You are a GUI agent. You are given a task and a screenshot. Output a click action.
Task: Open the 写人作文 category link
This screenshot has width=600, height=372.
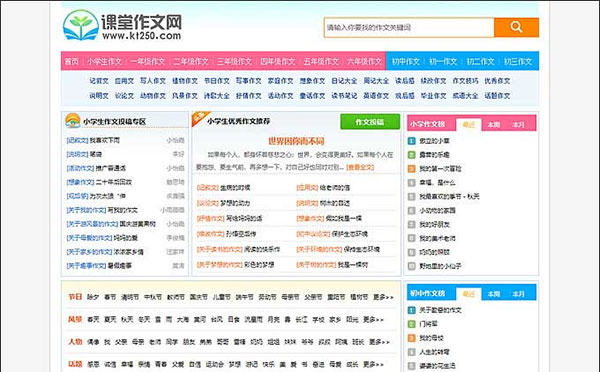coord(153,81)
